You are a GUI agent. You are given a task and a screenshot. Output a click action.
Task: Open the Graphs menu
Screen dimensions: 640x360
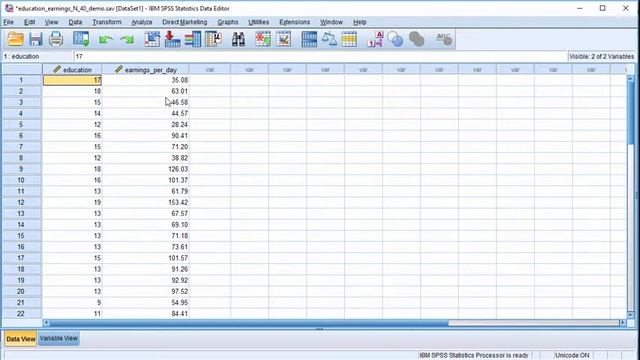(228, 22)
